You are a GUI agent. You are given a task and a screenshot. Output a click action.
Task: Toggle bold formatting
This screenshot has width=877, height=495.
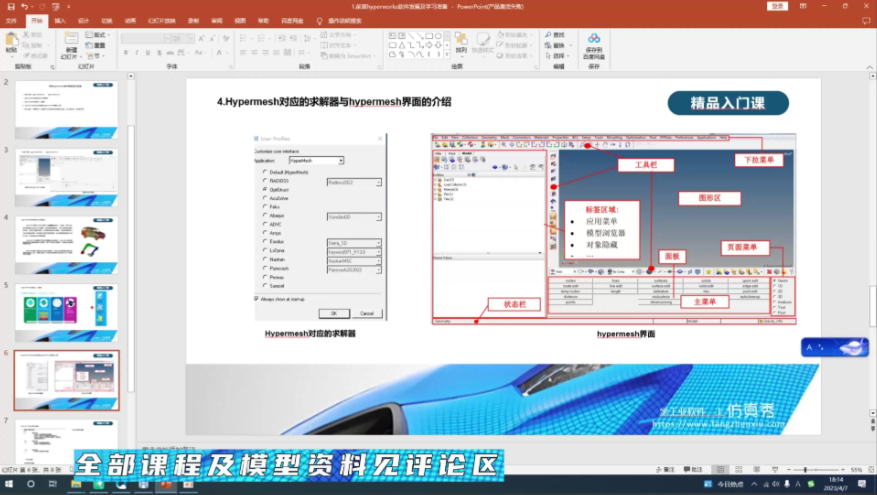(126, 53)
